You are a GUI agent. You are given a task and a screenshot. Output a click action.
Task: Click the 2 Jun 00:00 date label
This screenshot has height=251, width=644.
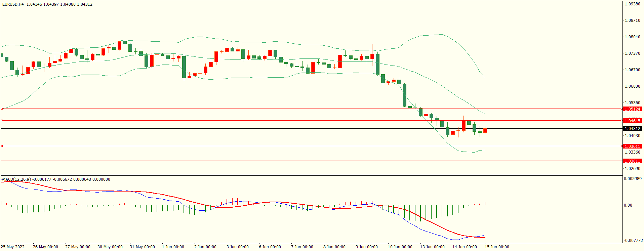pos(205,247)
